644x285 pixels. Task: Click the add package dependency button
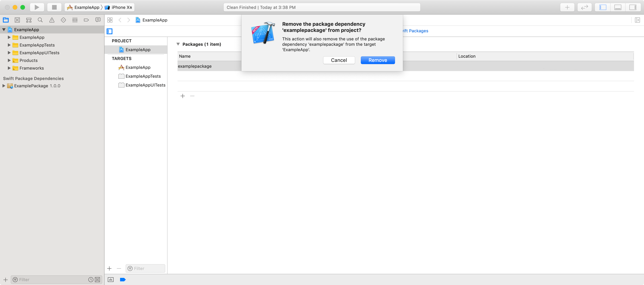pos(183,96)
